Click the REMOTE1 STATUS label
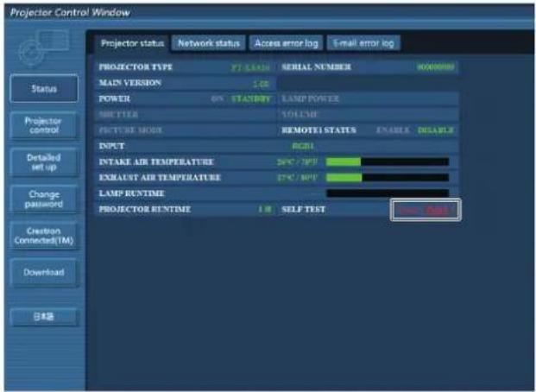 (x=318, y=130)
